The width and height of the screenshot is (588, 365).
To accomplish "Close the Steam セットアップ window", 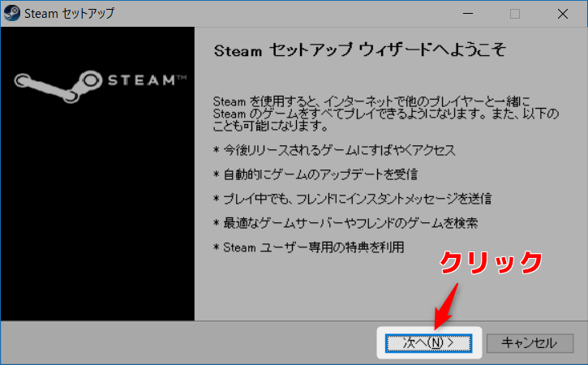I will (x=563, y=14).
